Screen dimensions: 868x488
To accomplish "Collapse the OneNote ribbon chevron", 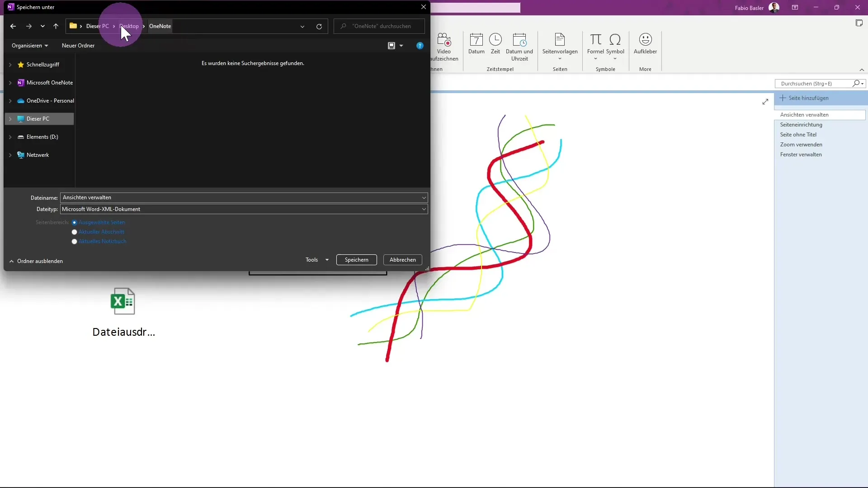I will tap(862, 70).
